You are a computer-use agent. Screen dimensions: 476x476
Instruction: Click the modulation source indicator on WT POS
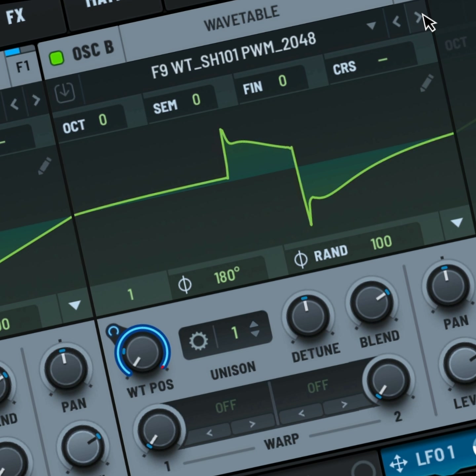113,331
